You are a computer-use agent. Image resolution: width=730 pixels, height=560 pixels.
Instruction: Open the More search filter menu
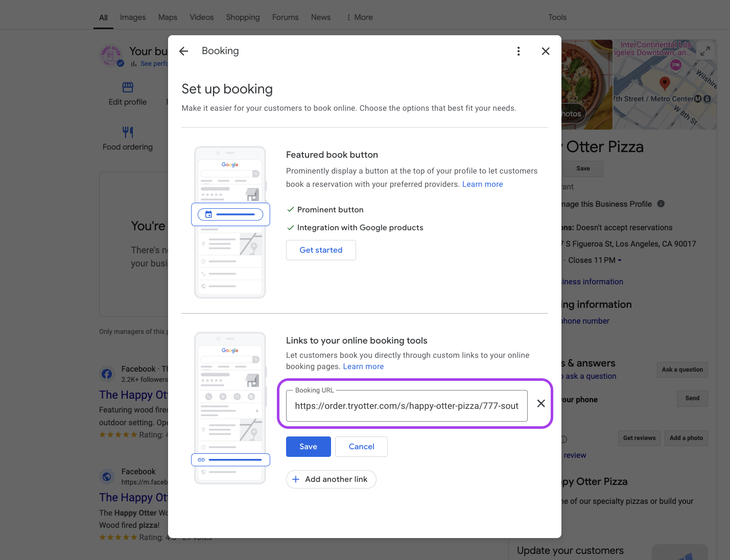click(x=360, y=17)
